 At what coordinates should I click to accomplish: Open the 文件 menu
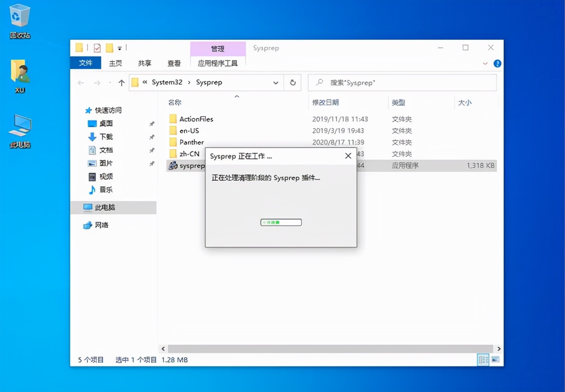85,63
